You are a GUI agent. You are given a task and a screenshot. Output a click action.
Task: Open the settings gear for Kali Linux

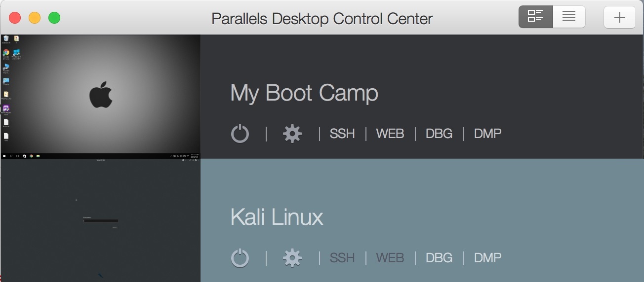click(292, 258)
